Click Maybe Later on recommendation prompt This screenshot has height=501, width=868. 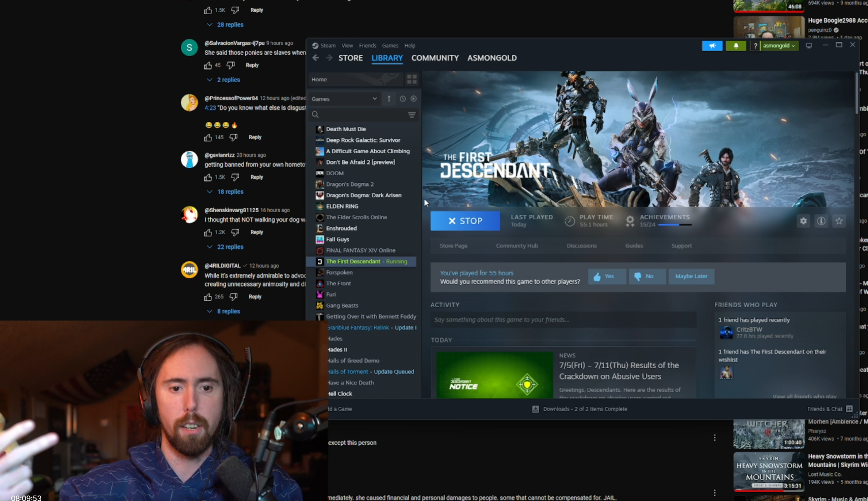[691, 277]
